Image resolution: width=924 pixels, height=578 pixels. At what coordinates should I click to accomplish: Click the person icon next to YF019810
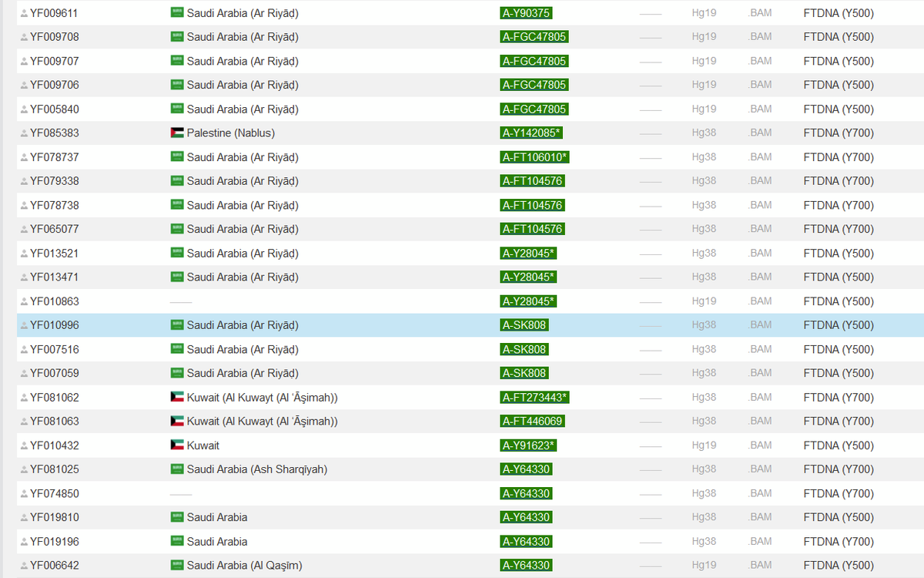[x=22, y=517]
